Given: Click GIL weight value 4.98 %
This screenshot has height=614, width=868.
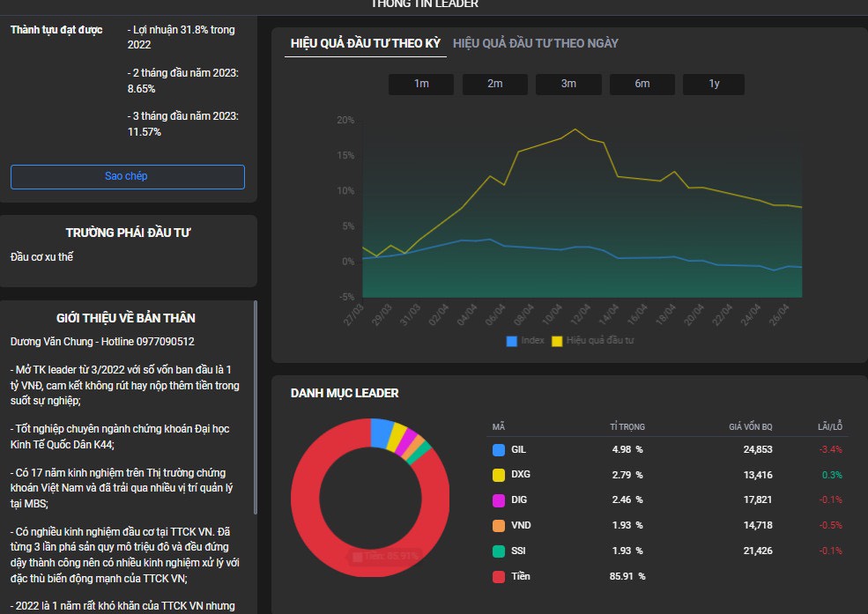Looking at the screenshot, I should (627, 450).
